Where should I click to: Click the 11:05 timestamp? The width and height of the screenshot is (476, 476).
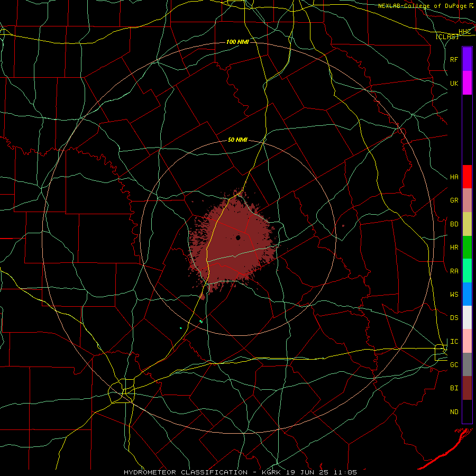[x=345, y=472]
